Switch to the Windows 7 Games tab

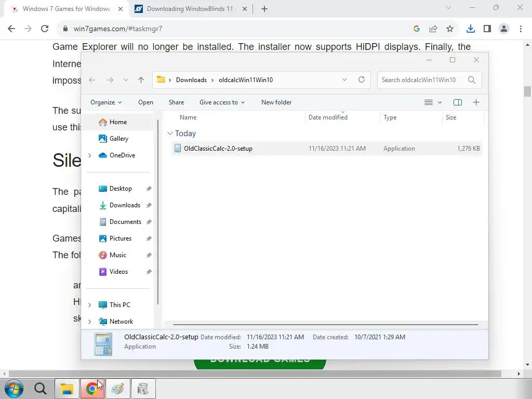point(66,9)
